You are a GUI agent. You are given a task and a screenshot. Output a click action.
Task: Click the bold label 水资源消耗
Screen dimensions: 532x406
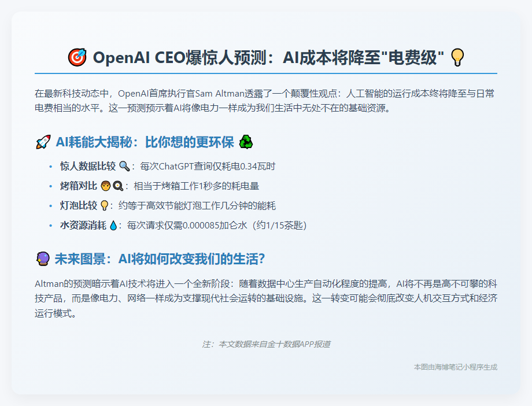(83, 226)
